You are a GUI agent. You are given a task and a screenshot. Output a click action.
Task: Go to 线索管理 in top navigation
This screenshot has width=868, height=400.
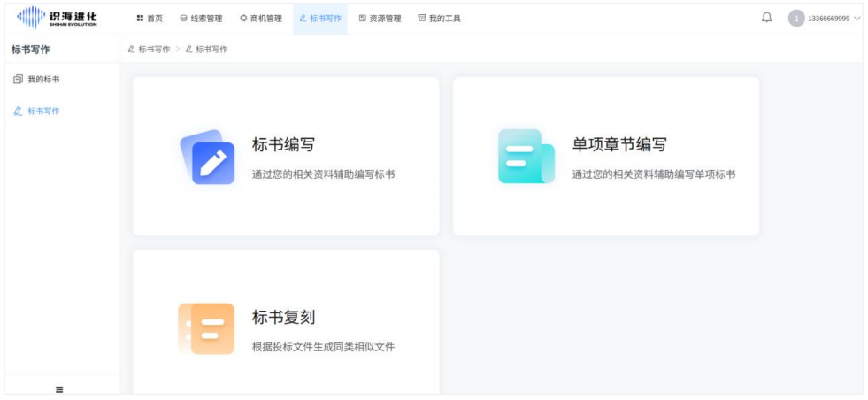(x=201, y=19)
